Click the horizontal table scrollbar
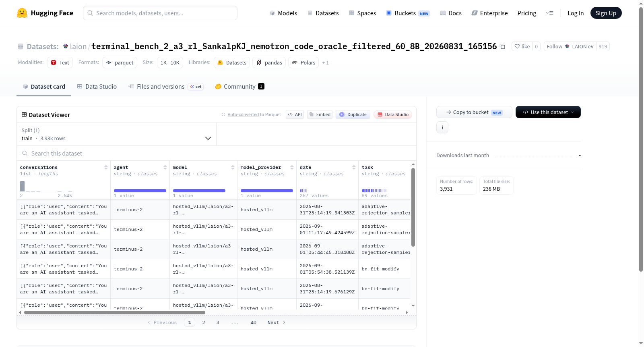This screenshot has height=347, width=644. [115, 312]
